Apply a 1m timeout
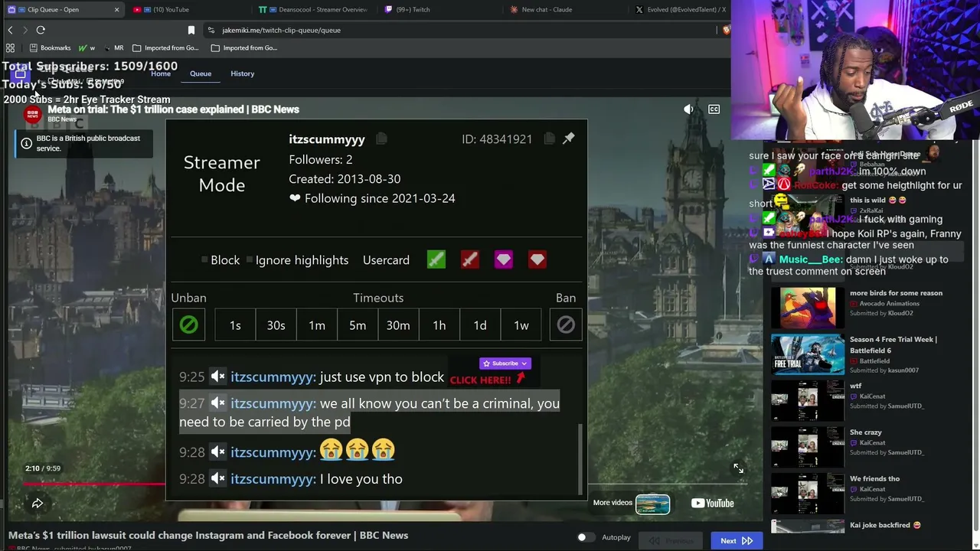 317,325
